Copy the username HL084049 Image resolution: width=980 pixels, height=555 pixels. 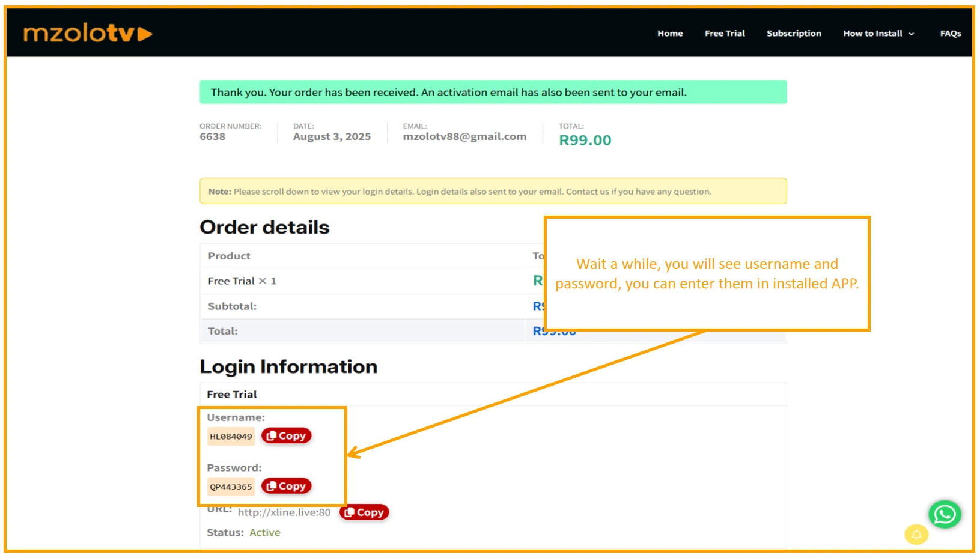pyautogui.click(x=286, y=436)
